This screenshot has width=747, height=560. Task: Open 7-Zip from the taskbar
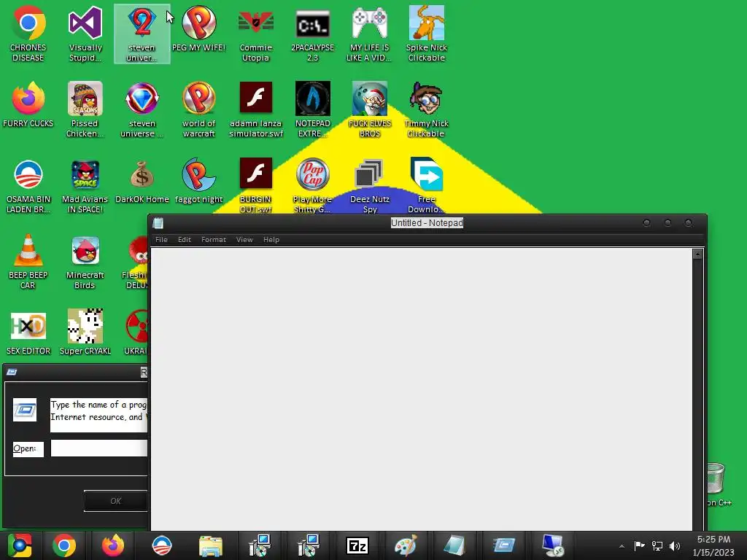[357, 545]
